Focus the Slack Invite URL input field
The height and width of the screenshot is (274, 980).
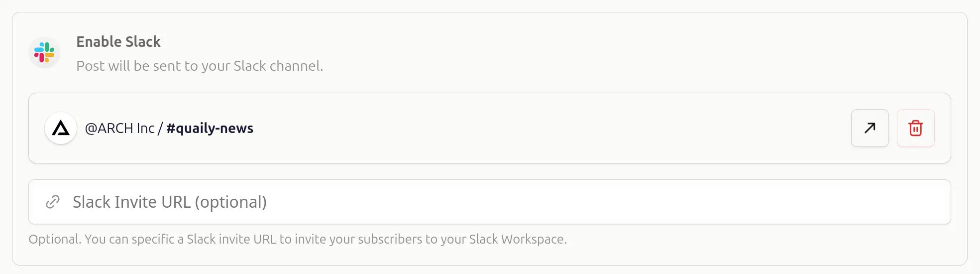[490, 202]
